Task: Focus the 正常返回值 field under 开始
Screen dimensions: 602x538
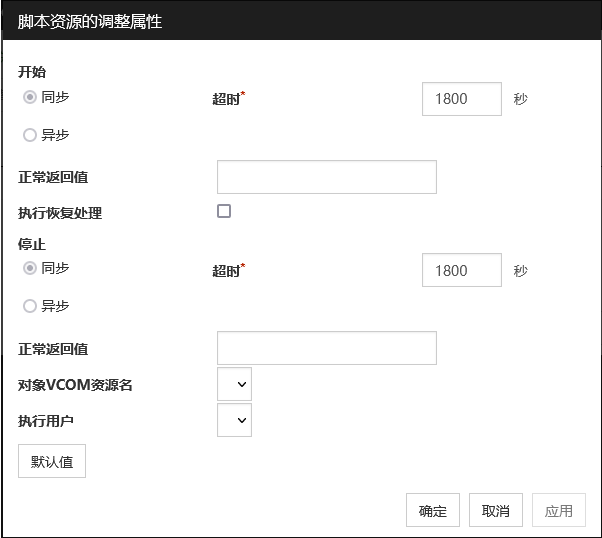Action: 326,177
